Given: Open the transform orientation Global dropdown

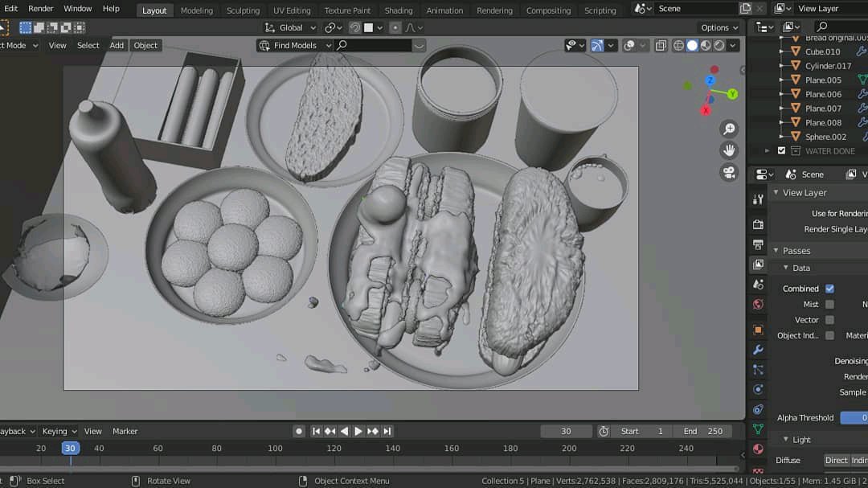Looking at the screenshot, I should tap(291, 27).
